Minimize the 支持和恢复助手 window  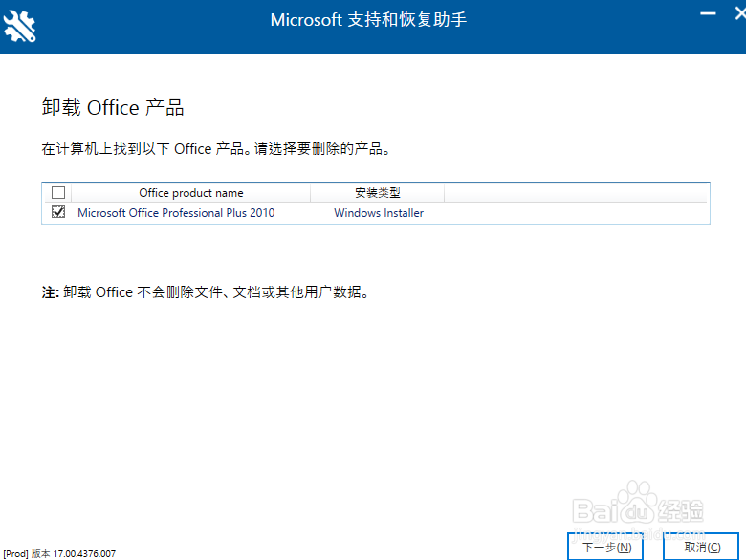click(708, 13)
